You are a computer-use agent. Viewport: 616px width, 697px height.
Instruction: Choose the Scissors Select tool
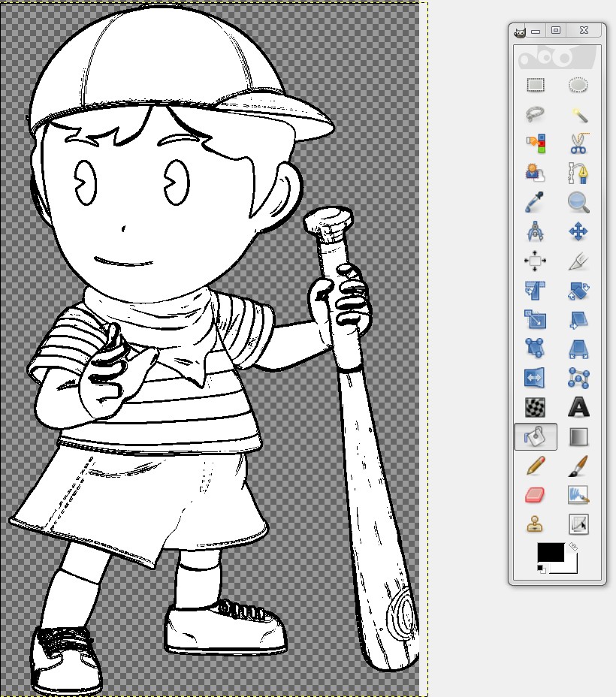pos(578,143)
